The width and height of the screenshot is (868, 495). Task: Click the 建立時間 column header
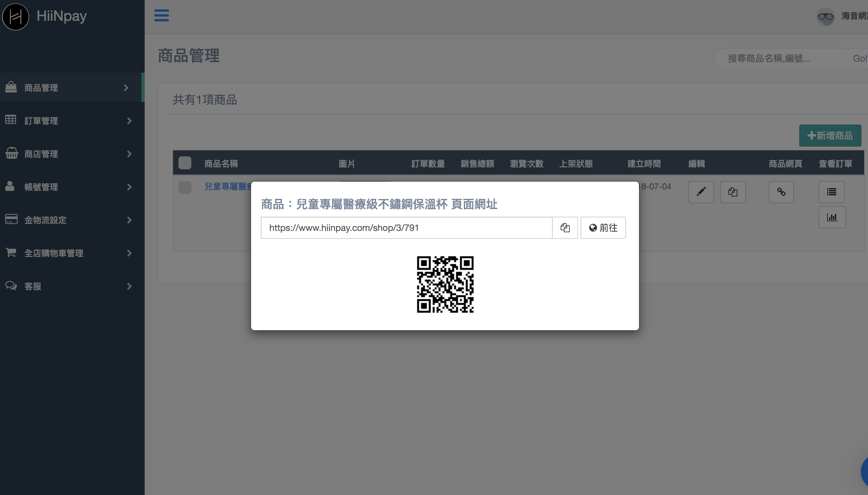[x=644, y=164]
